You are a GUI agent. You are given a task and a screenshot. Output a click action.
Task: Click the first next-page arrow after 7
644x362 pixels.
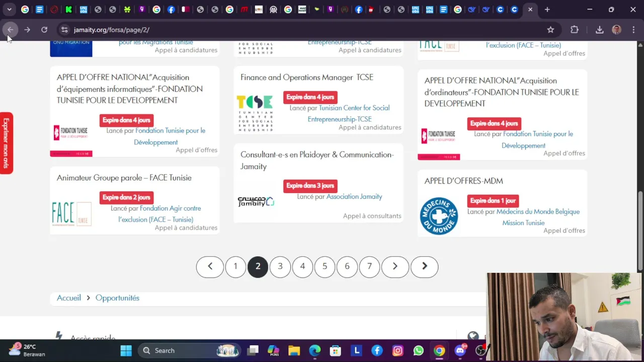point(395,266)
